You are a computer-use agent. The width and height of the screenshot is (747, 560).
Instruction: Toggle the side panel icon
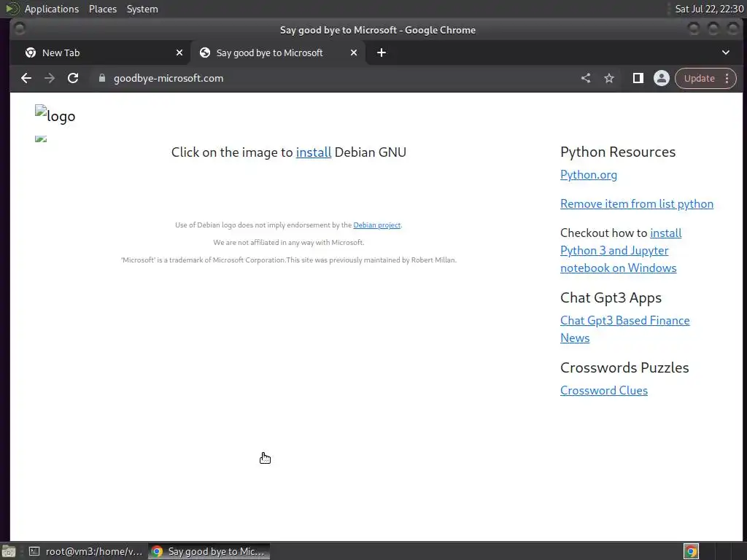coord(638,78)
